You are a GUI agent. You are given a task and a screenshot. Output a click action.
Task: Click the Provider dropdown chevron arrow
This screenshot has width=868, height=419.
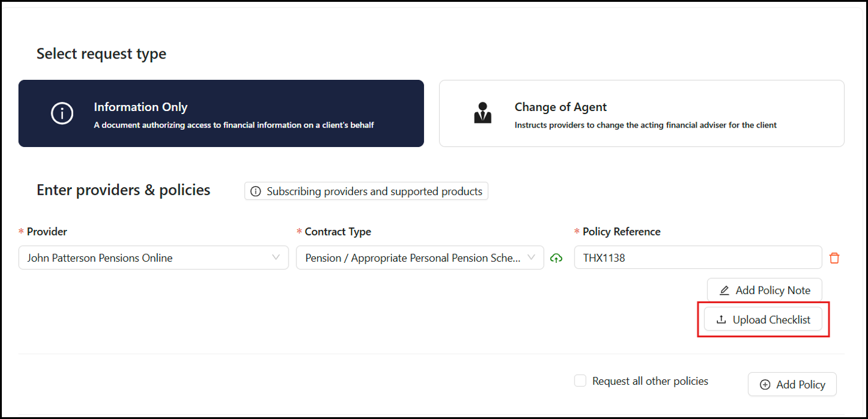click(276, 257)
